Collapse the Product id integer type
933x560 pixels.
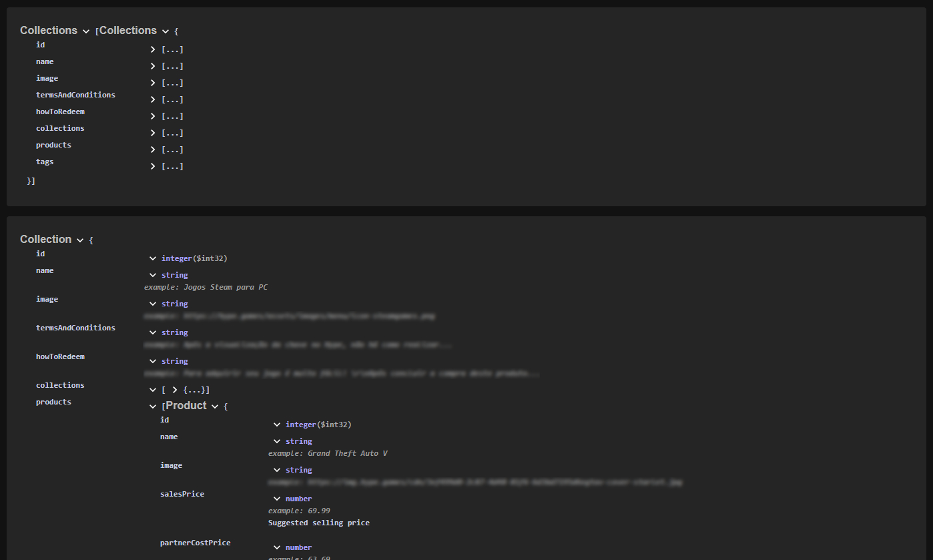277,425
